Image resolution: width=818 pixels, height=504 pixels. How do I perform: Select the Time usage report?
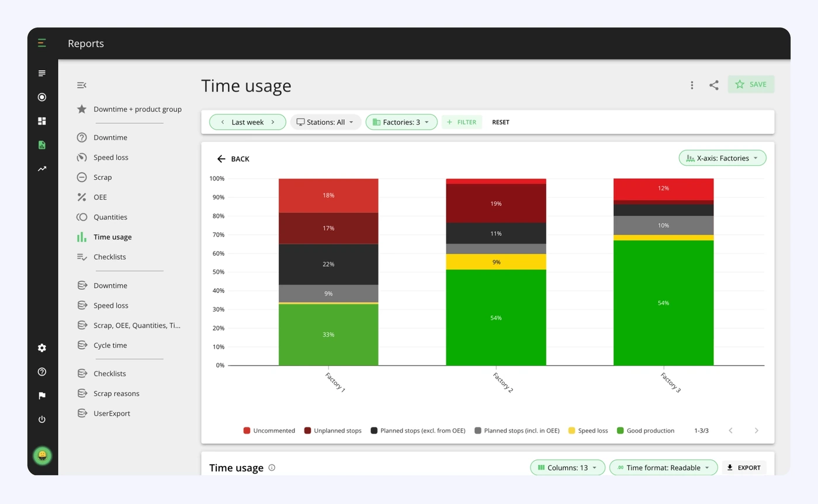105,237
